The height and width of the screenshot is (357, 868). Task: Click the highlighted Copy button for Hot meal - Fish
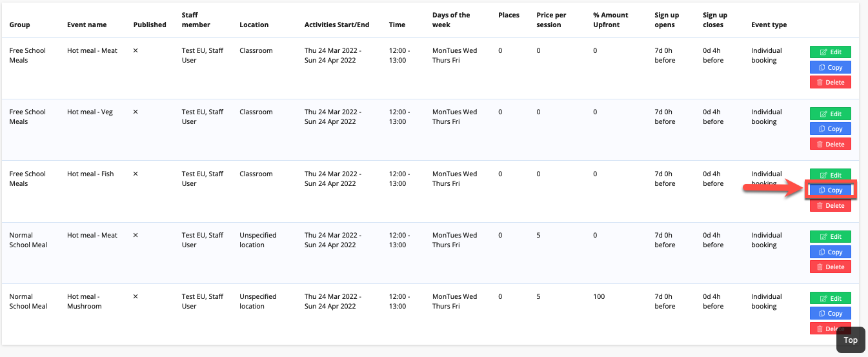(831, 190)
